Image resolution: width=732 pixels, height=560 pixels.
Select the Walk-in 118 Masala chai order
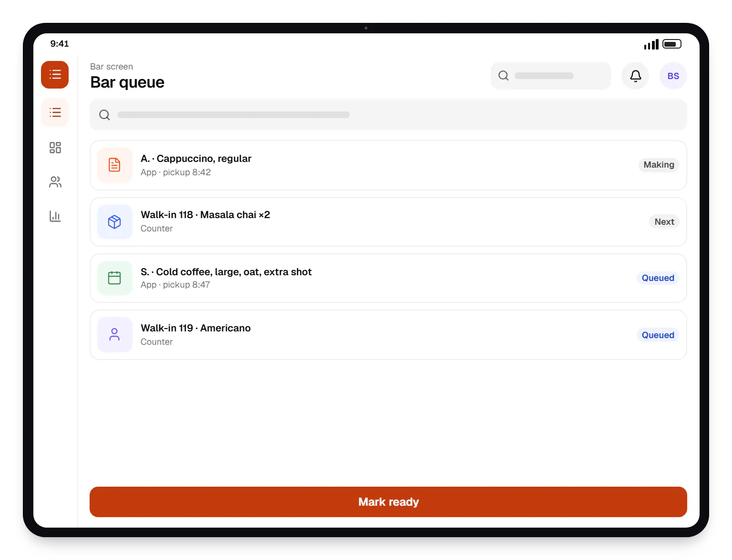click(x=388, y=222)
